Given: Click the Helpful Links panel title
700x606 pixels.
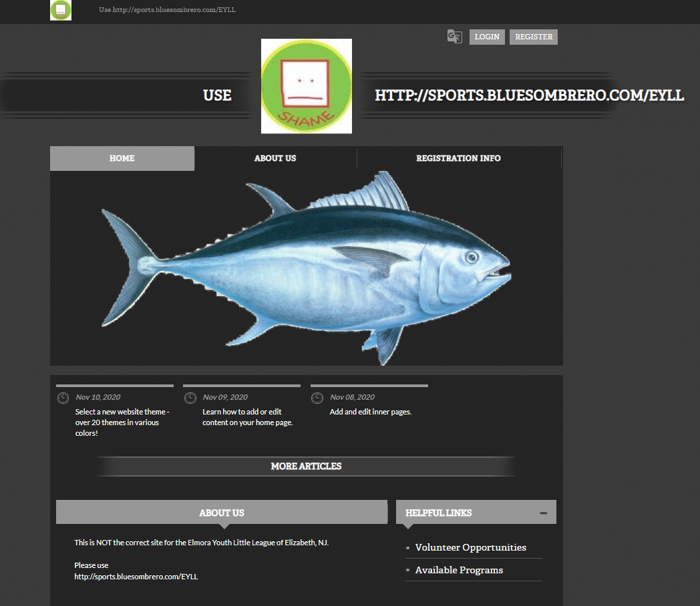Looking at the screenshot, I should (438, 513).
